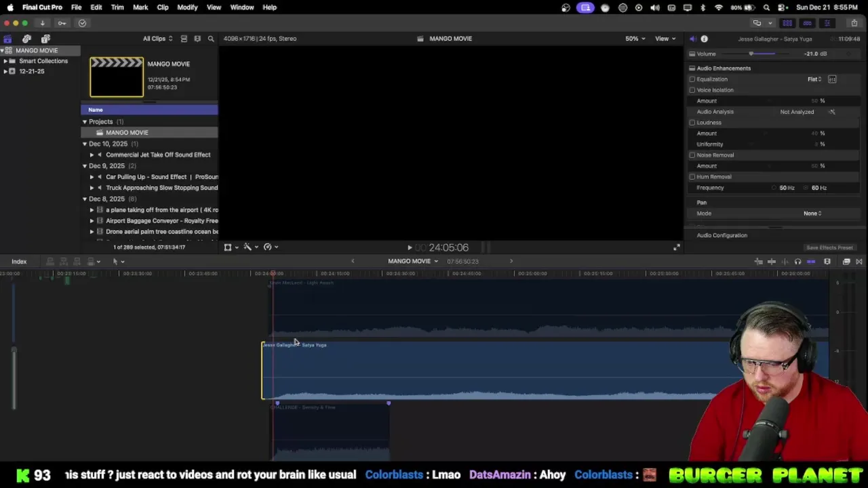Image resolution: width=868 pixels, height=488 pixels.
Task: Toggle timeline panel visibility icon in toolbar
Action: coord(807,23)
